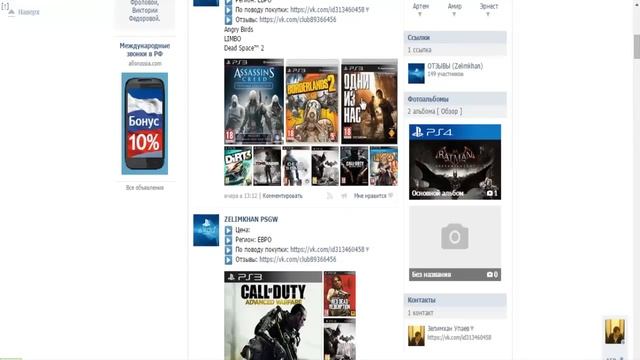Expand the arrow under member Артем
Viewport: 640px width, 360px height.
pos(420,14)
